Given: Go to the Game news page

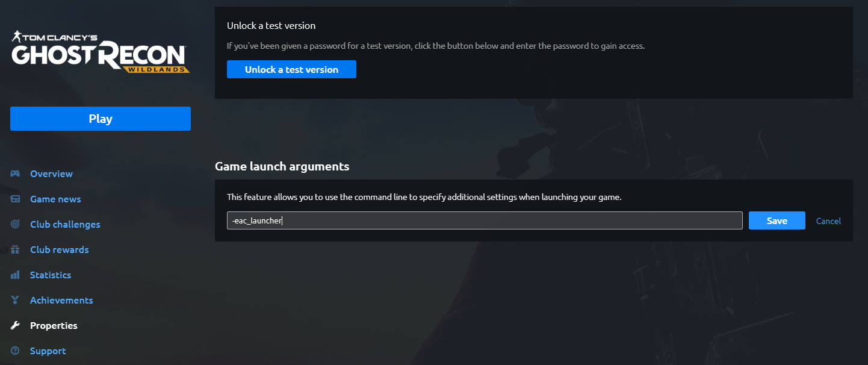Looking at the screenshot, I should [x=55, y=199].
